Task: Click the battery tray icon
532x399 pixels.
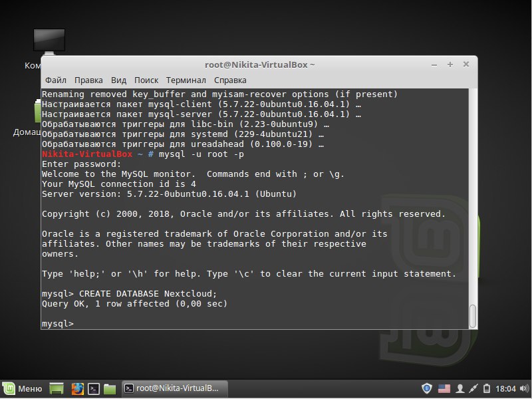Action: [x=487, y=388]
